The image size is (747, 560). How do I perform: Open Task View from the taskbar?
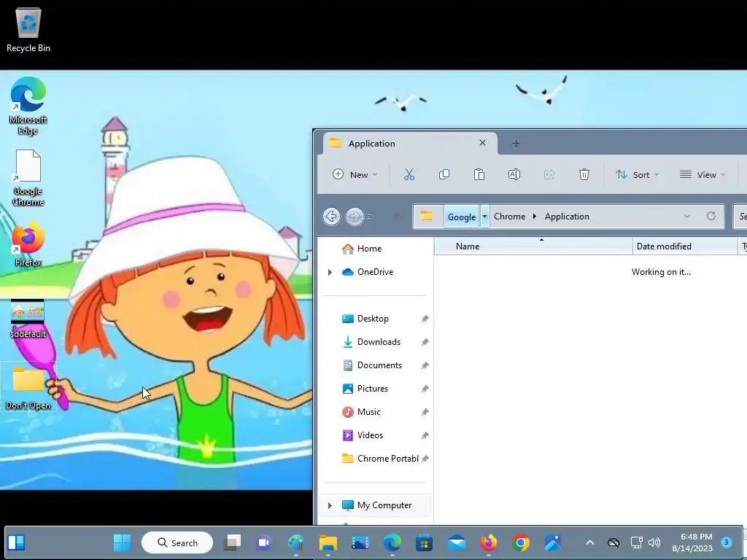click(x=232, y=542)
